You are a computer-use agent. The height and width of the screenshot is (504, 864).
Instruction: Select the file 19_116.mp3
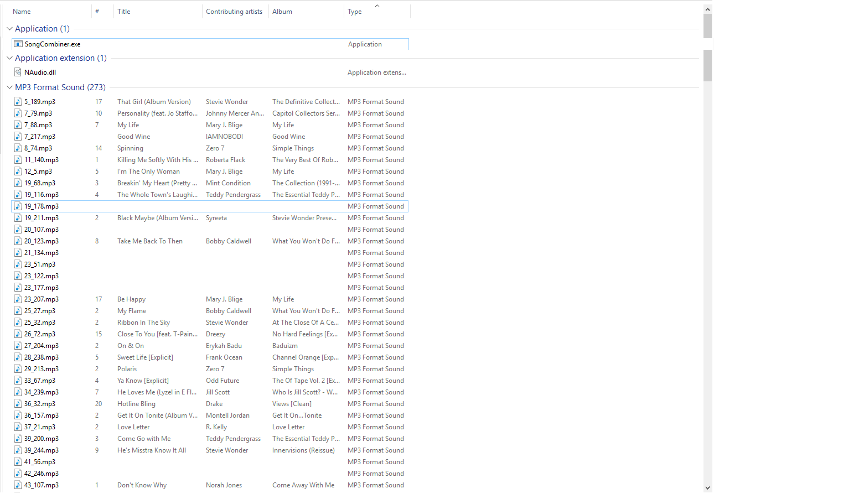42,195
